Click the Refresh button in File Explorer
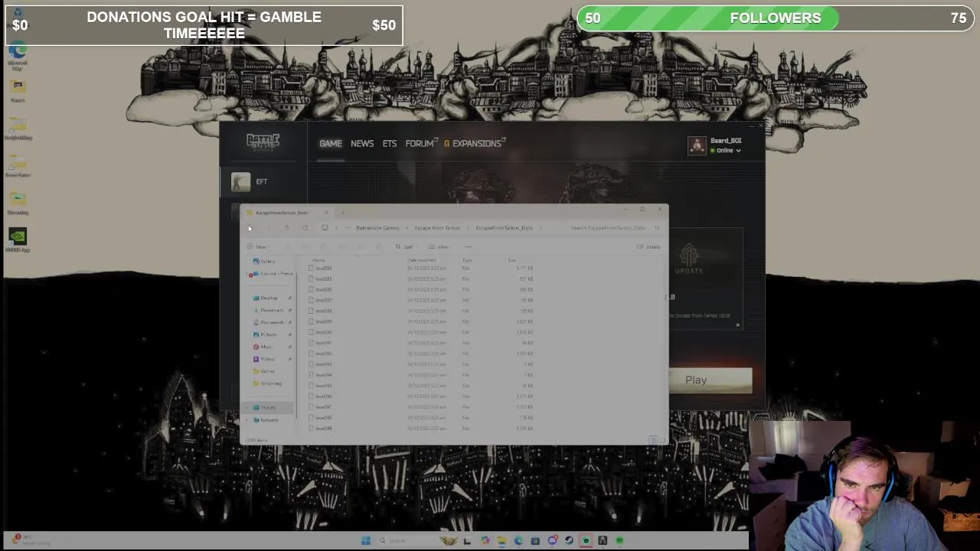This screenshot has height=551, width=980. pos(305,228)
